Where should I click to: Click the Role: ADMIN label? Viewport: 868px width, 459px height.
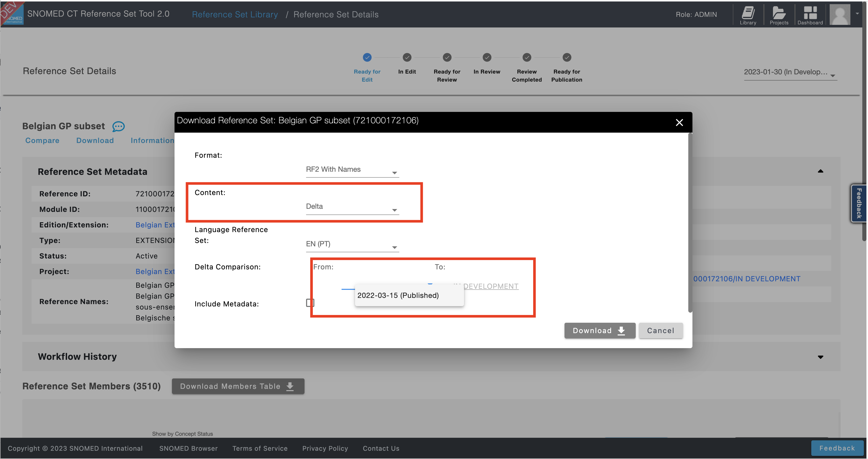point(696,14)
